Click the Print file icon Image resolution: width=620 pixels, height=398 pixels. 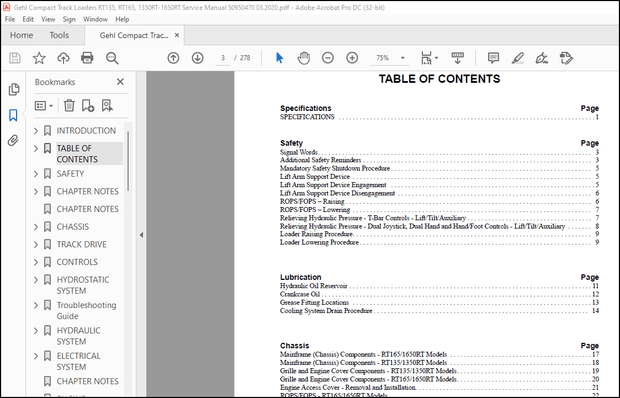(x=87, y=58)
